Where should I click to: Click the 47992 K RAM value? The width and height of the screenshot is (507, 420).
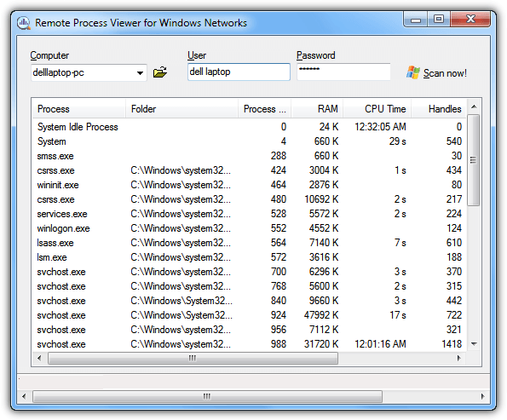pos(321,315)
